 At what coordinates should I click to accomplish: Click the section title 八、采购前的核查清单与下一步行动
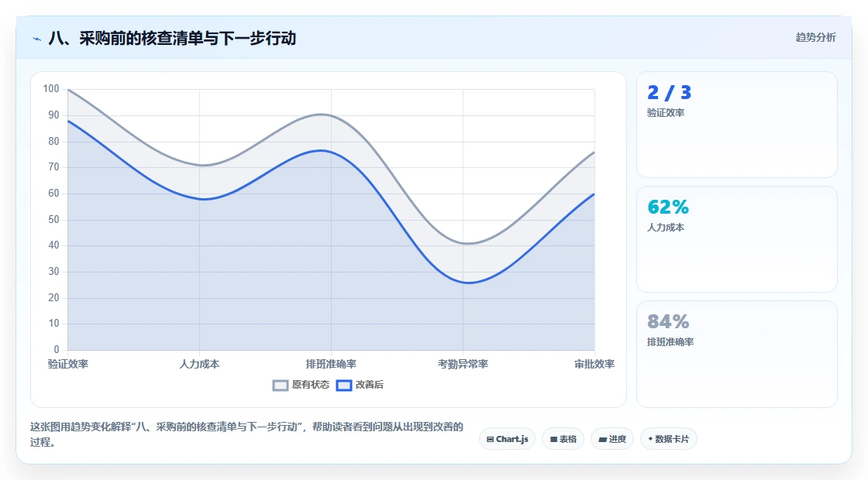pos(172,38)
